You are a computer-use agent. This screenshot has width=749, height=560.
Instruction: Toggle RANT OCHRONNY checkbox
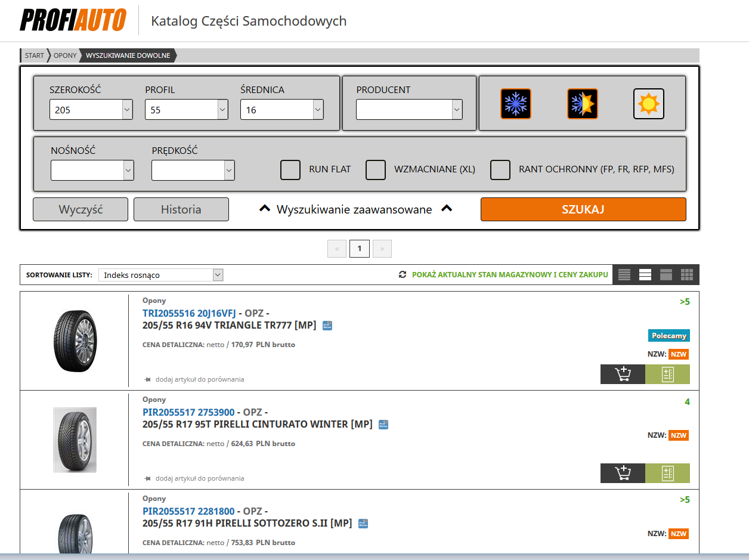[500, 169]
